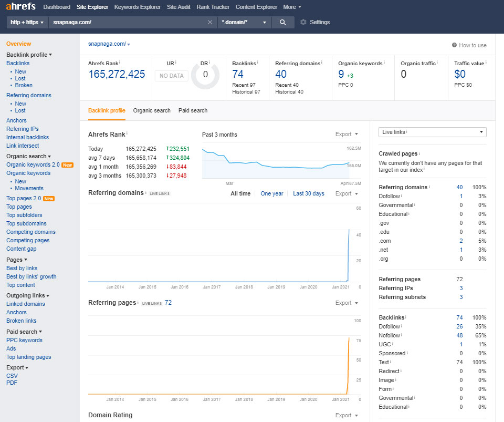Open the Live links dropdown
The height and width of the screenshot is (422, 504).
[432, 132]
